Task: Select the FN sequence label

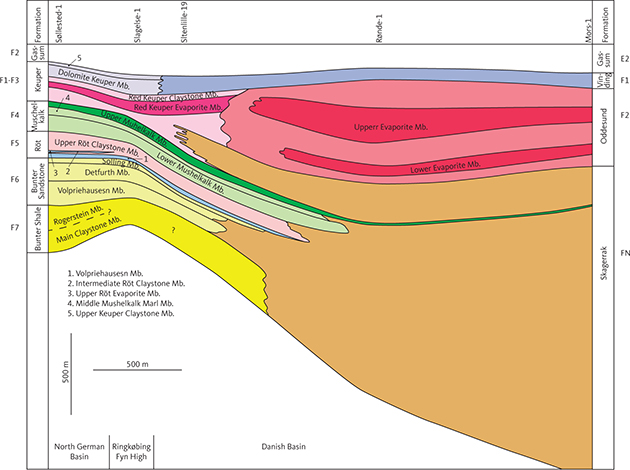Action: pyautogui.click(x=625, y=253)
